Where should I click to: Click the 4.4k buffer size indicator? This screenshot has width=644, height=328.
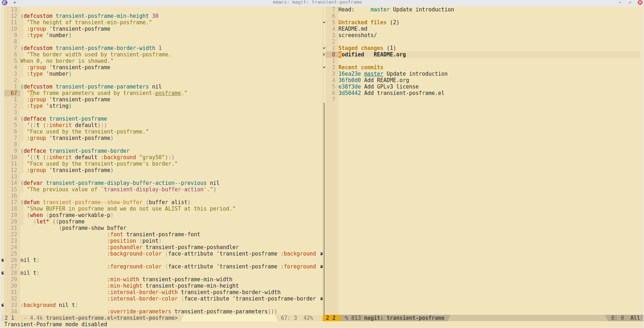[36, 318]
